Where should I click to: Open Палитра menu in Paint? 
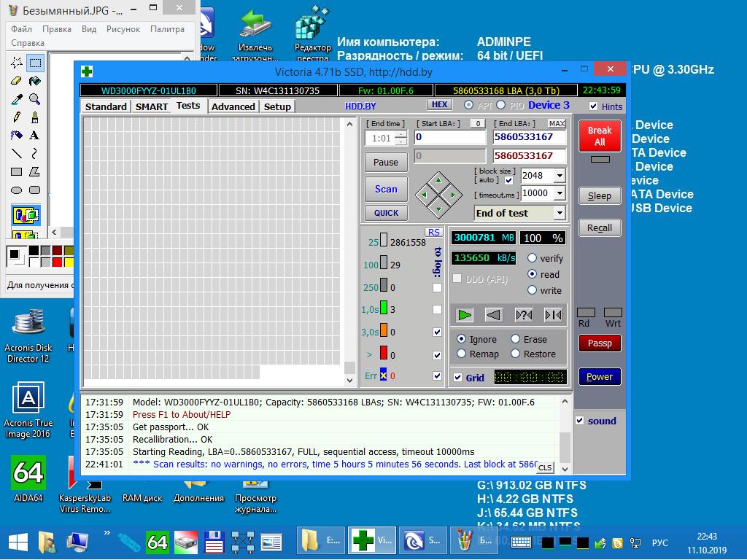(167, 29)
